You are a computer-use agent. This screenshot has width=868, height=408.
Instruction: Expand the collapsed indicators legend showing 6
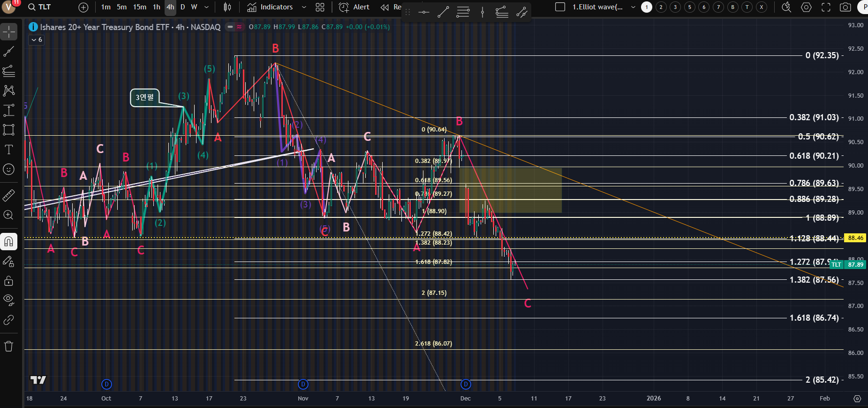point(37,40)
